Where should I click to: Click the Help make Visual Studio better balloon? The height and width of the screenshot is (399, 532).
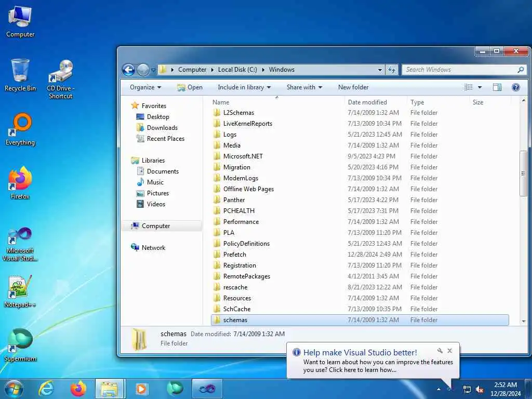click(x=373, y=361)
